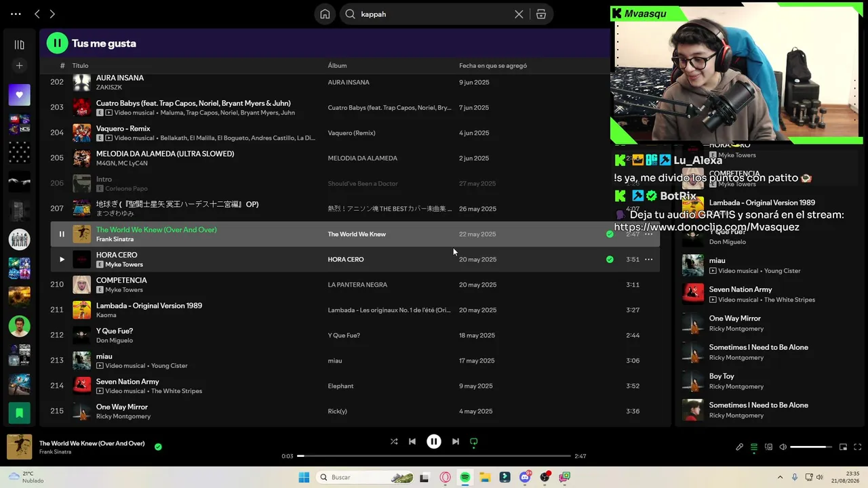Seek within the song progress bar
This screenshot has width=868, height=488.
[x=434, y=456]
